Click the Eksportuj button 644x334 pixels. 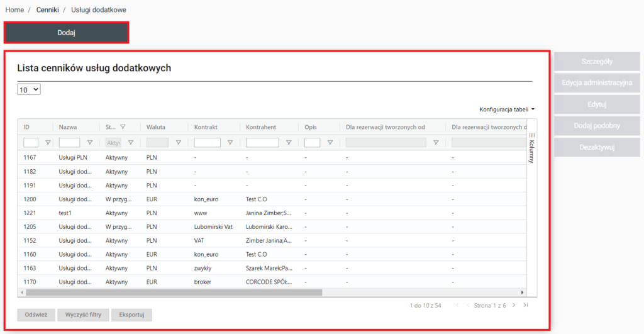tap(133, 315)
